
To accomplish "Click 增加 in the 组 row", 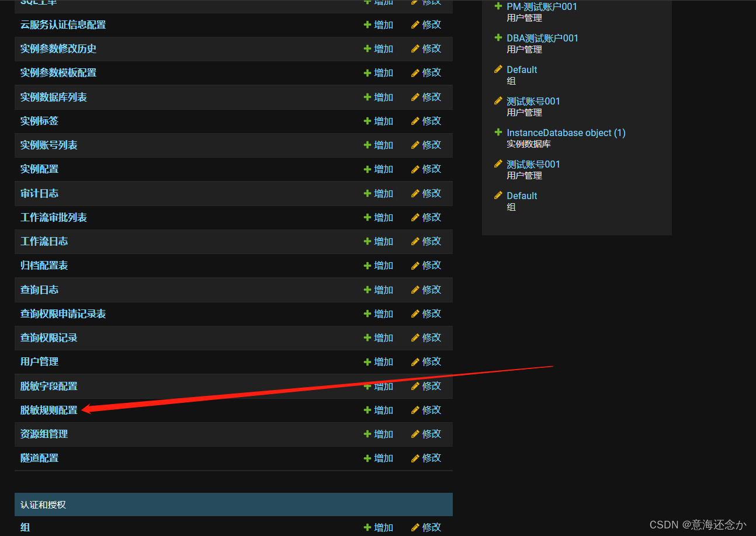I will [379, 527].
